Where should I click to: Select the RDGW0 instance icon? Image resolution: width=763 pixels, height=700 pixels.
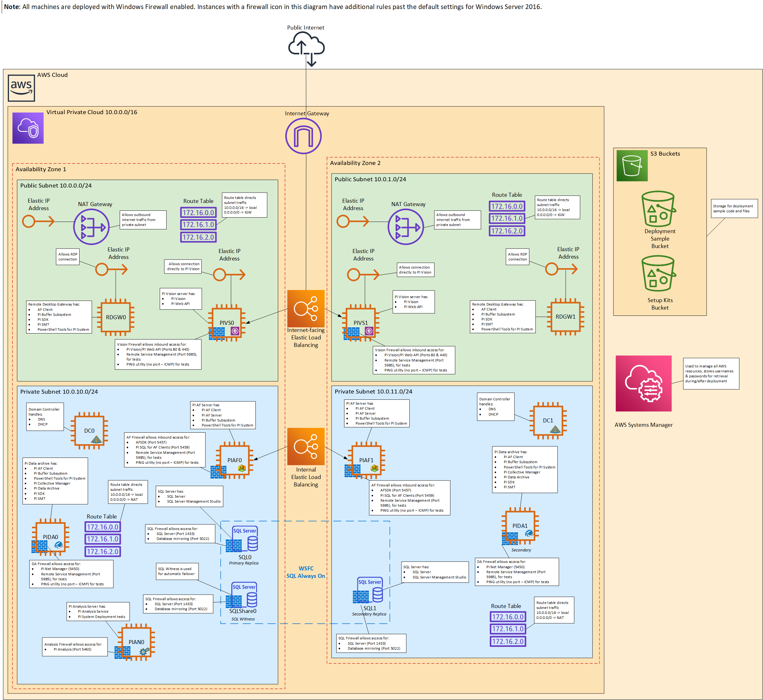click(116, 317)
